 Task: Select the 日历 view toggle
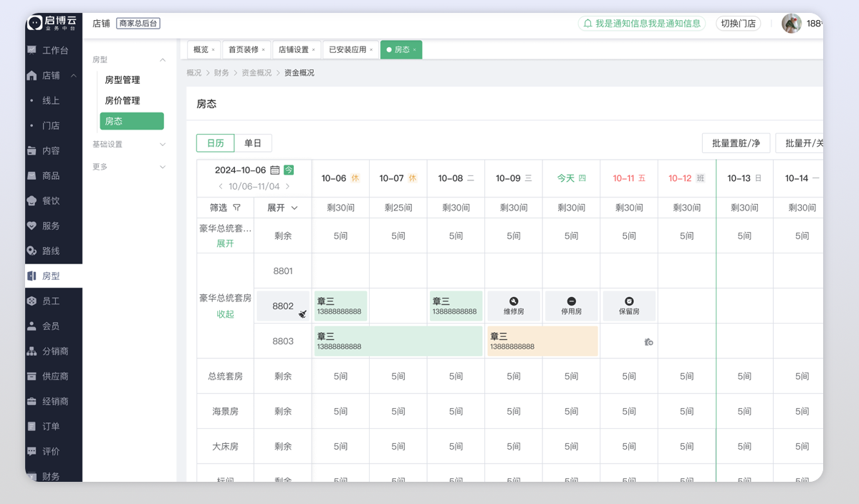click(x=215, y=143)
